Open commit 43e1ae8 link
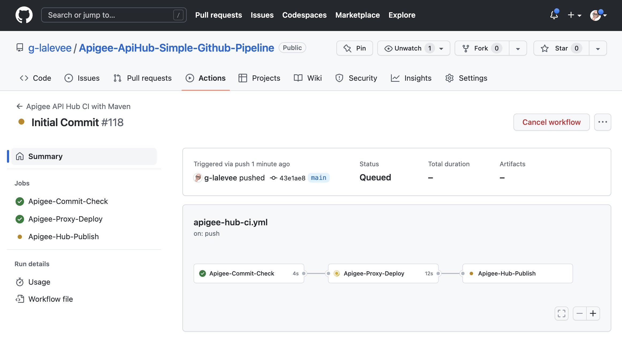Image resolution: width=622 pixels, height=364 pixels. tap(292, 178)
